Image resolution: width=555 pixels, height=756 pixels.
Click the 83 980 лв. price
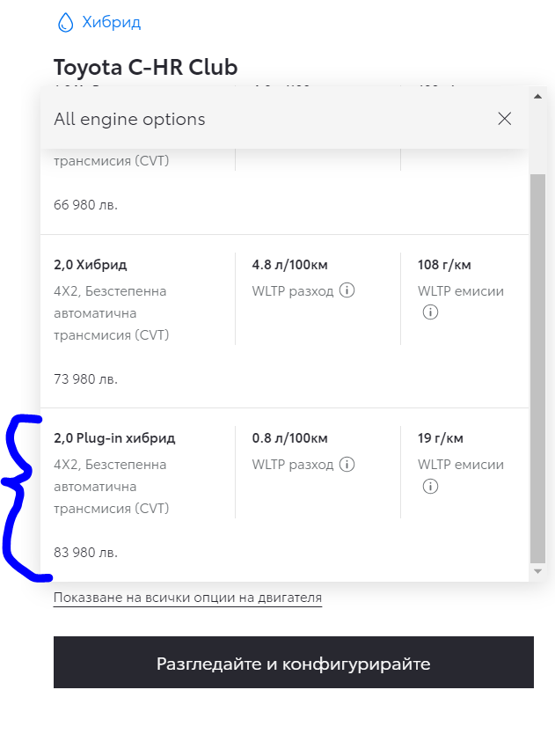click(x=85, y=553)
